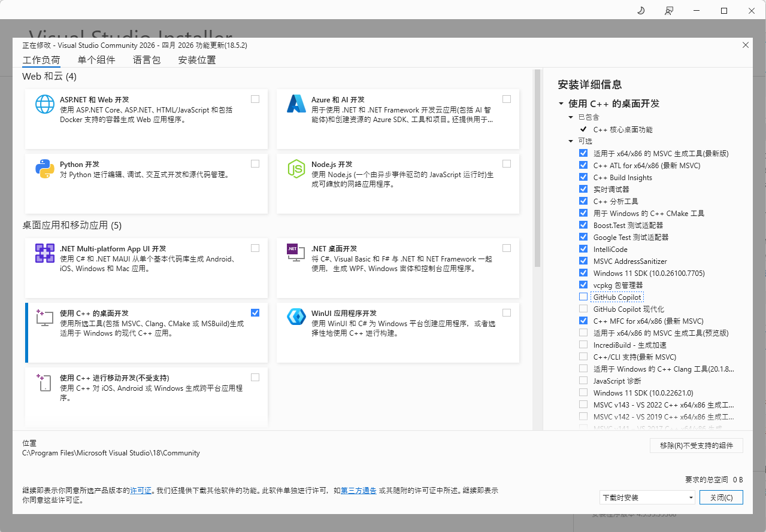766x532 pixels.
Task: Uncheck the IntelliCode component checkbox
Action: (x=583, y=249)
